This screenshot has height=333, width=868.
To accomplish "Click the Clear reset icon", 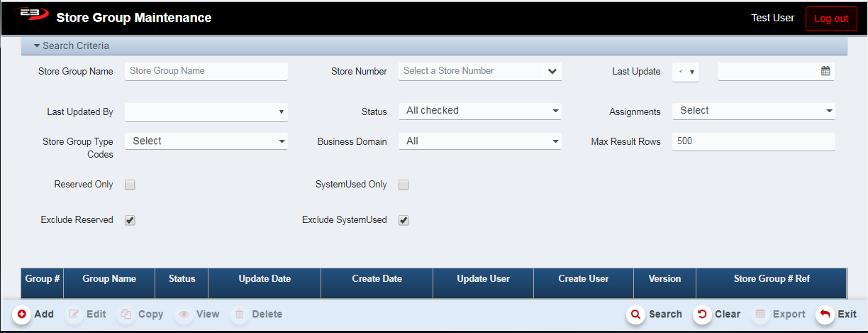I will pyautogui.click(x=703, y=314).
